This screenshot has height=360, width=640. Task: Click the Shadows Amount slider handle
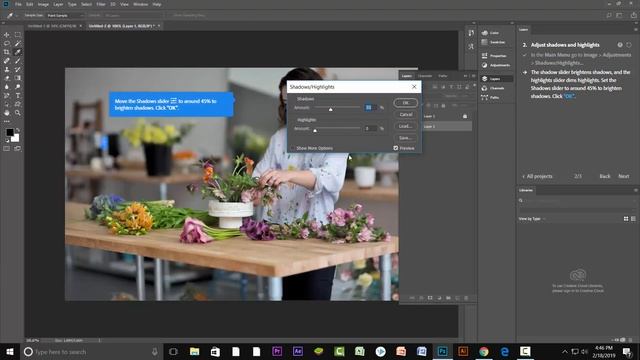coord(331,109)
